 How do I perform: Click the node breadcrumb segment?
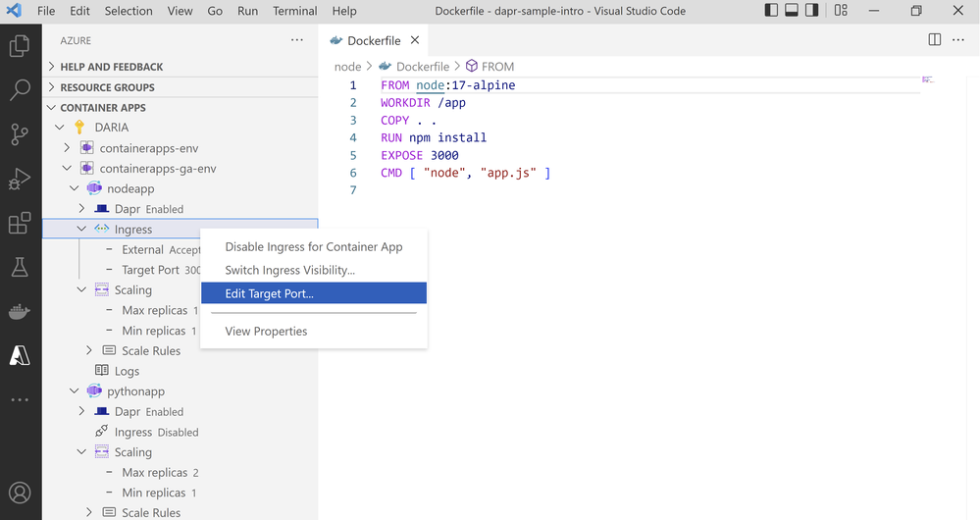coord(347,67)
